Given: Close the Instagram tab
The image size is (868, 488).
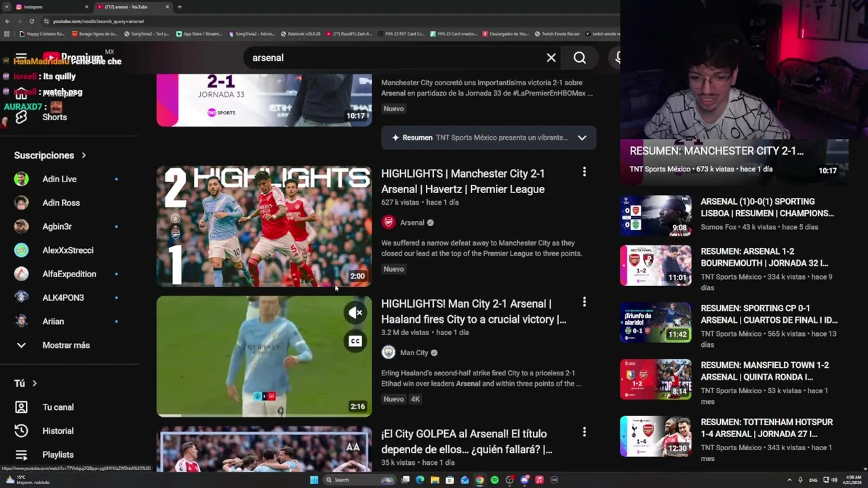Looking at the screenshot, I should click(x=87, y=7).
